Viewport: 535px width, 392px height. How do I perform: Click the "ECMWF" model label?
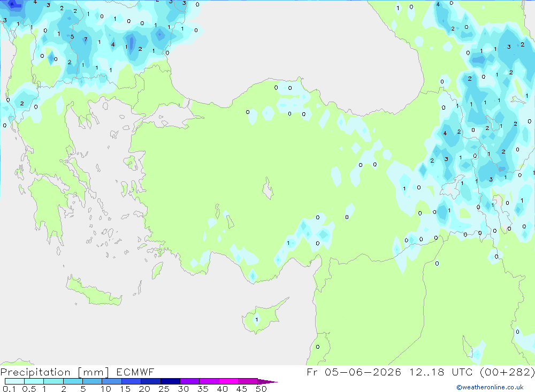[135, 372]
